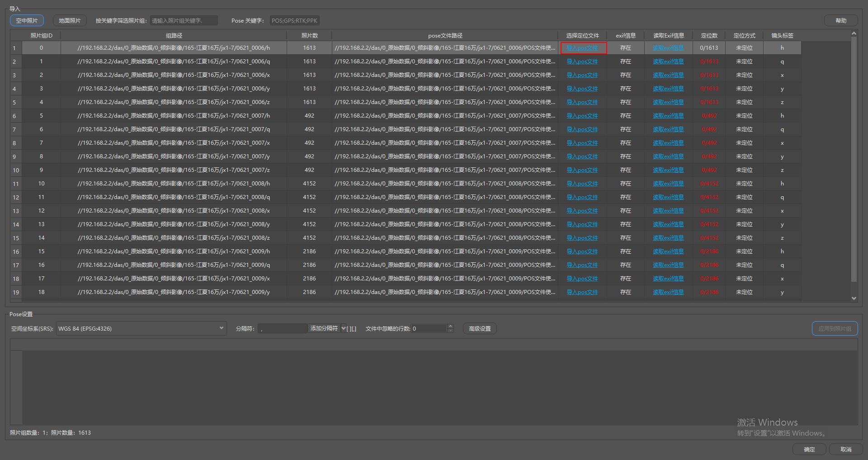Click the 分隔符 separator text field

click(283, 328)
